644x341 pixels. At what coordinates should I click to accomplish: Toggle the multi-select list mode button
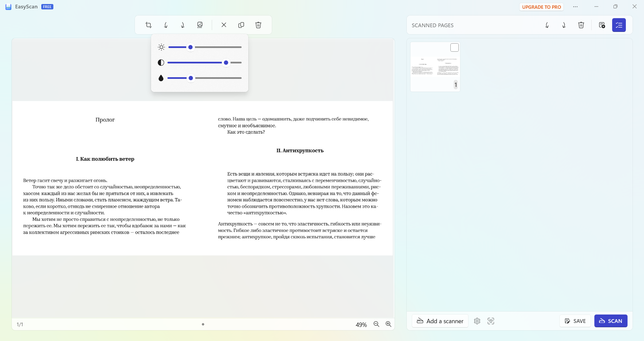tap(618, 25)
